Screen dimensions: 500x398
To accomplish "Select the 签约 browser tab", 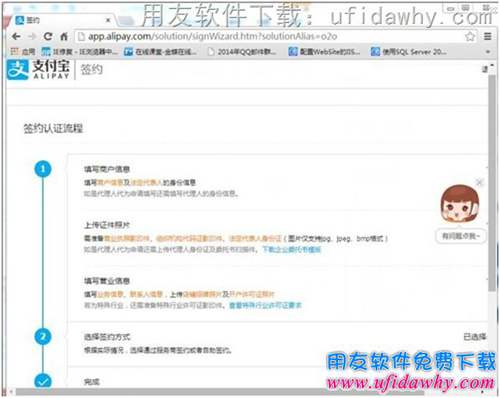I will click(62, 20).
